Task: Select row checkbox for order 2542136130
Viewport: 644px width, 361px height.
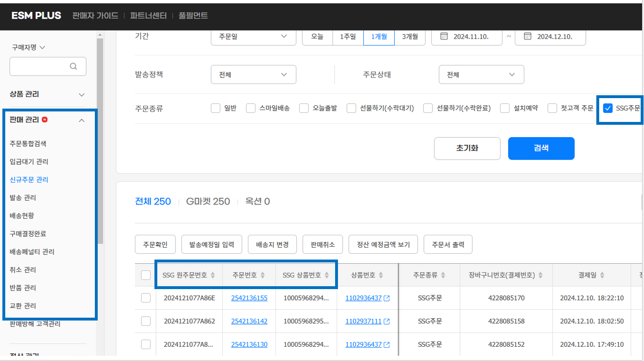Action: 146,344
